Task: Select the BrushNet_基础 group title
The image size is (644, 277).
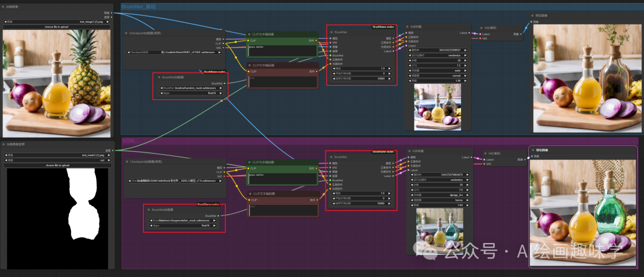Action: [138, 7]
